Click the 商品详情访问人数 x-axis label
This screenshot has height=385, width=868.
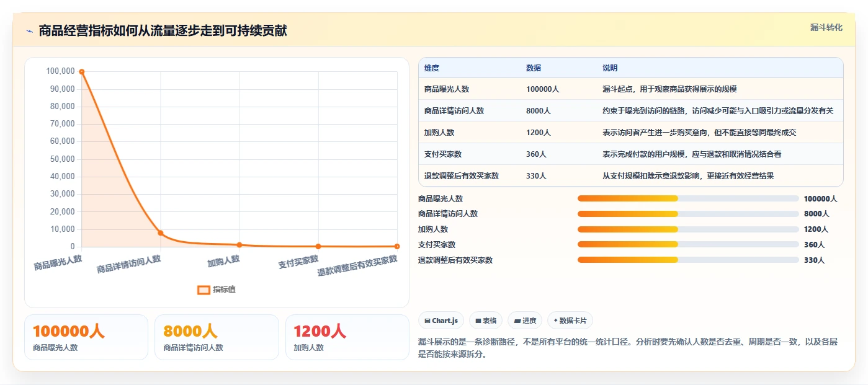click(x=129, y=265)
